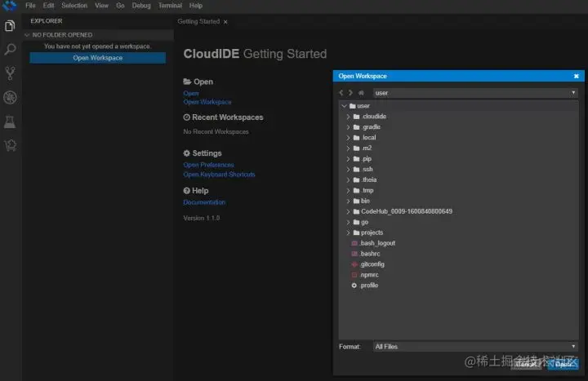Click the CloudIDE logo in top-left corner

click(9, 5)
